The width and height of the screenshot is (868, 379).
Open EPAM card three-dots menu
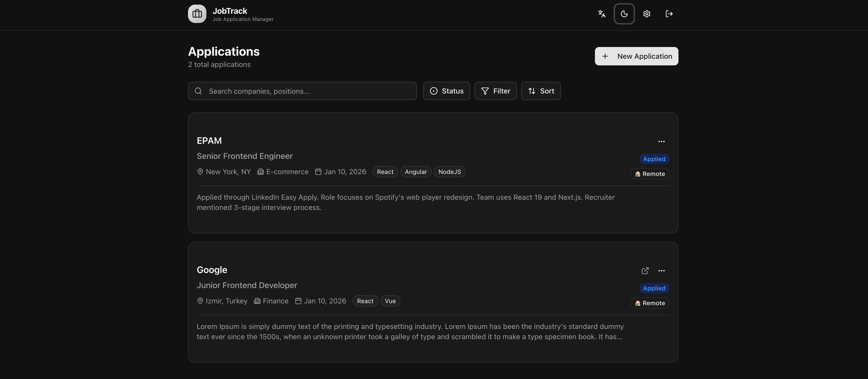(x=661, y=141)
